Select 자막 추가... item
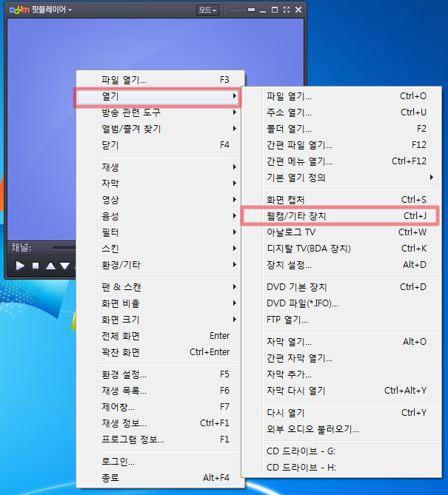The image size is (448, 495). (341, 374)
